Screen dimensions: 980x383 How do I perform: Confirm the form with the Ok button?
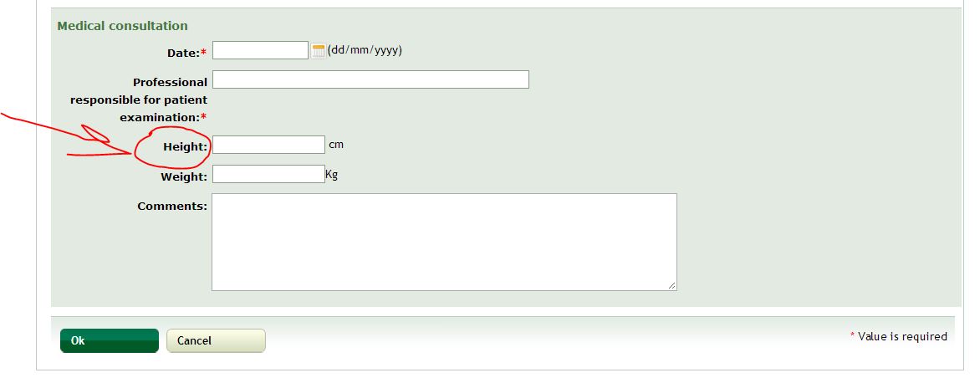pos(110,340)
